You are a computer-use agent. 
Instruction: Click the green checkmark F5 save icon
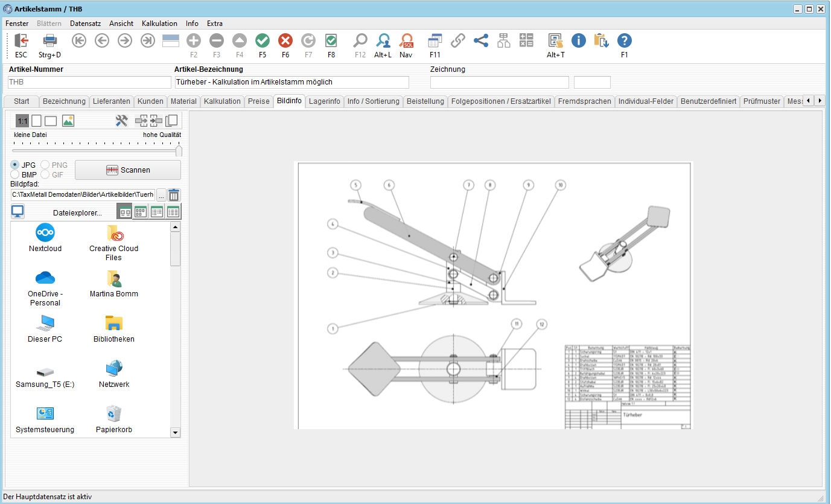click(263, 41)
